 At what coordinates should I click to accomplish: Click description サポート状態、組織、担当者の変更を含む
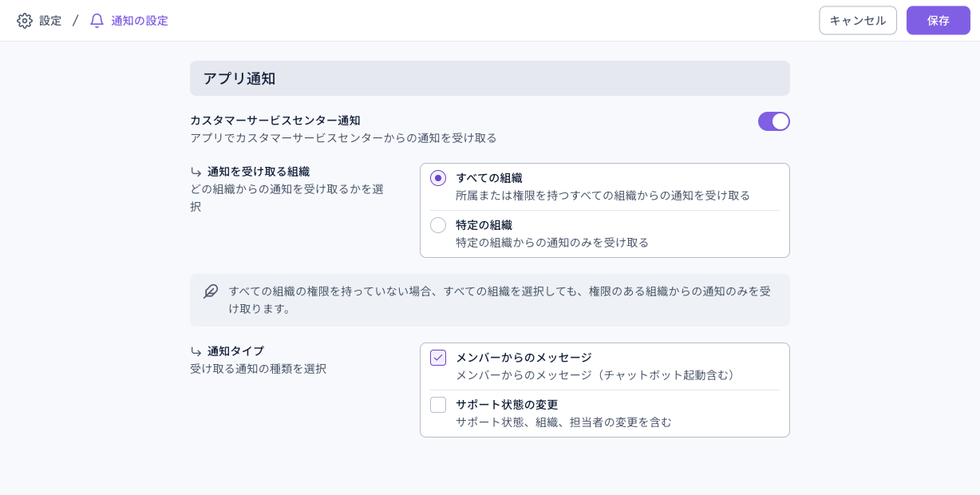563,422
